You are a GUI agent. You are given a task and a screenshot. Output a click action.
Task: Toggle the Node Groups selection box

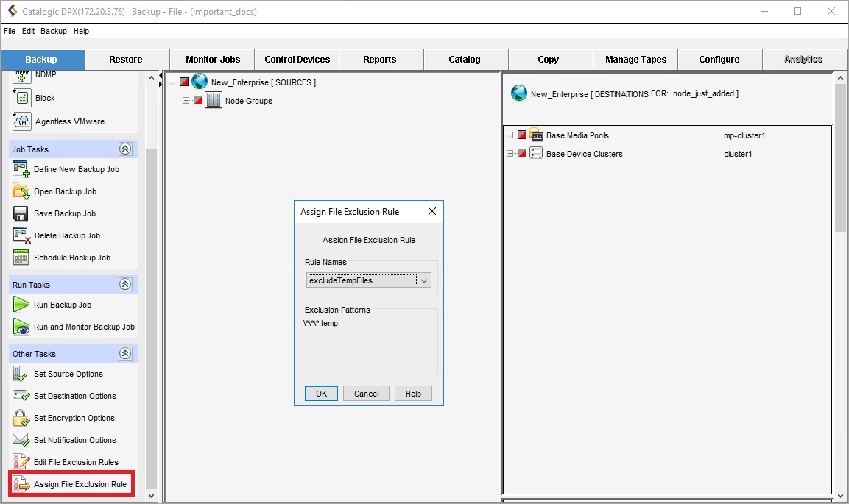[x=198, y=101]
